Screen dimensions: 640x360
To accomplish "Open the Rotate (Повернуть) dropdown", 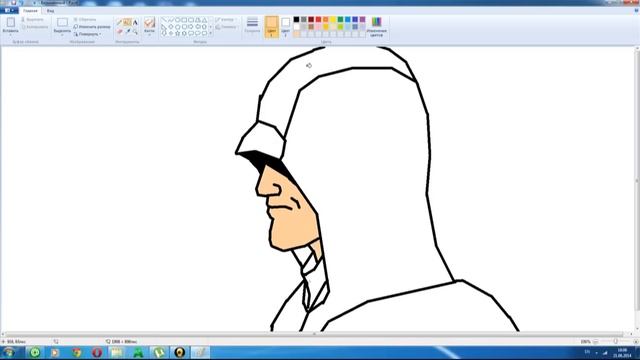I will (x=88, y=34).
